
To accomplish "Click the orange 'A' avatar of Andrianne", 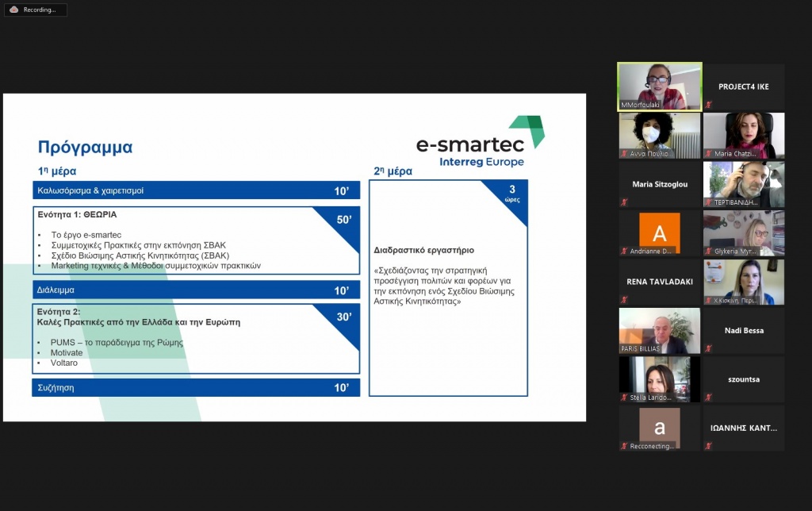I will [x=659, y=232].
